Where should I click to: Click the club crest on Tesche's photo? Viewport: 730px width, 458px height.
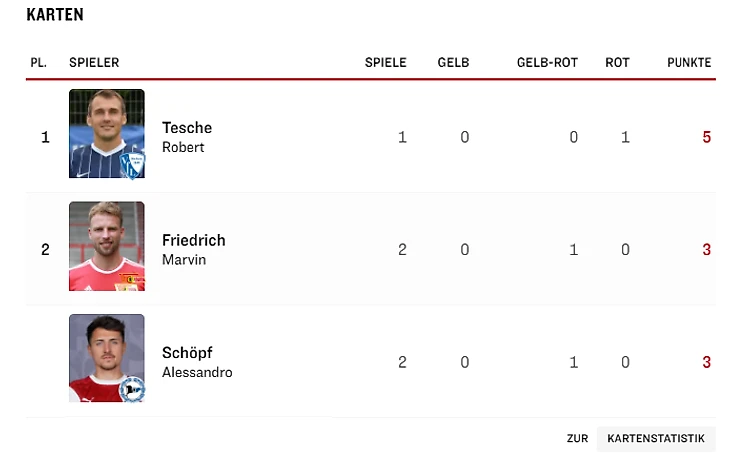pyautogui.click(x=130, y=165)
